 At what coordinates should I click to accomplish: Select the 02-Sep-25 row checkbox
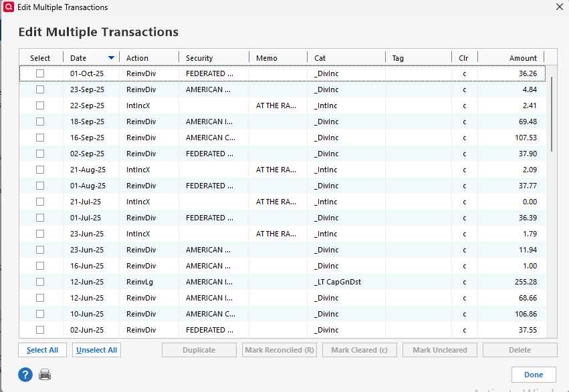[40, 154]
